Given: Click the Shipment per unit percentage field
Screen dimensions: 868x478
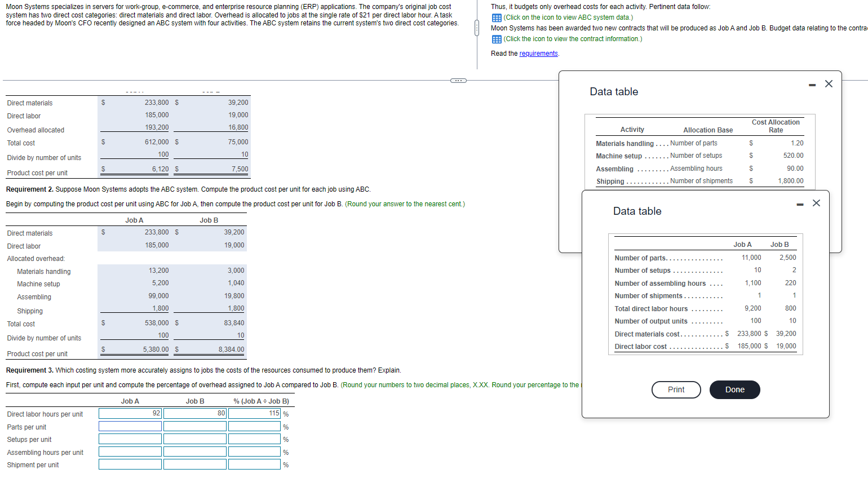Looking at the screenshot, I should [x=254, y=464].
